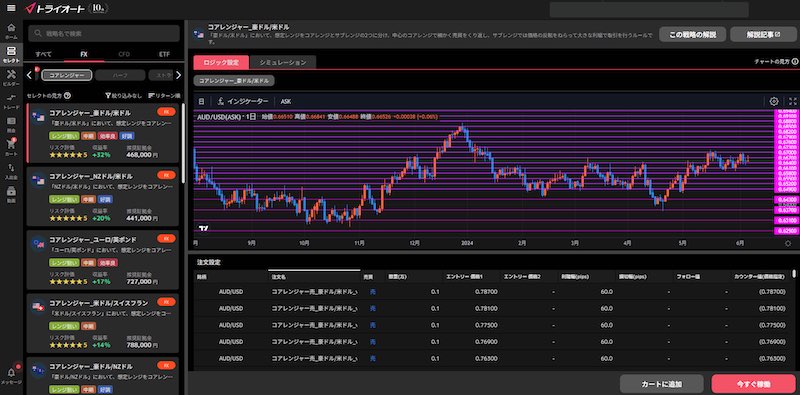Open the video icon below 入出金
The width and height of the screenshot is (800, 395).
click(x=11, y=193)
